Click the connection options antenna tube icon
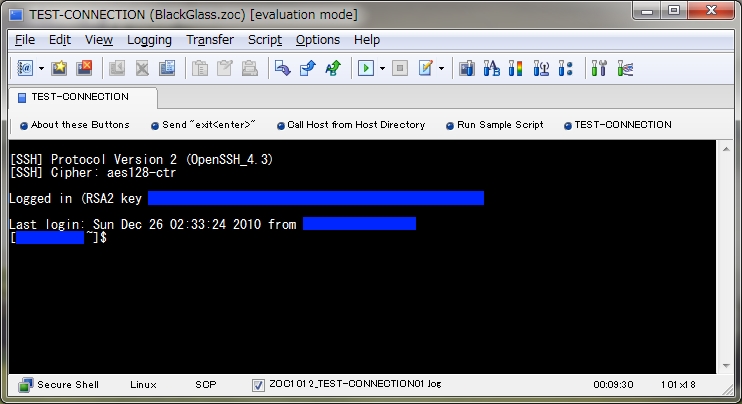The width and height of the screenshot is (742, 404). 541,69
